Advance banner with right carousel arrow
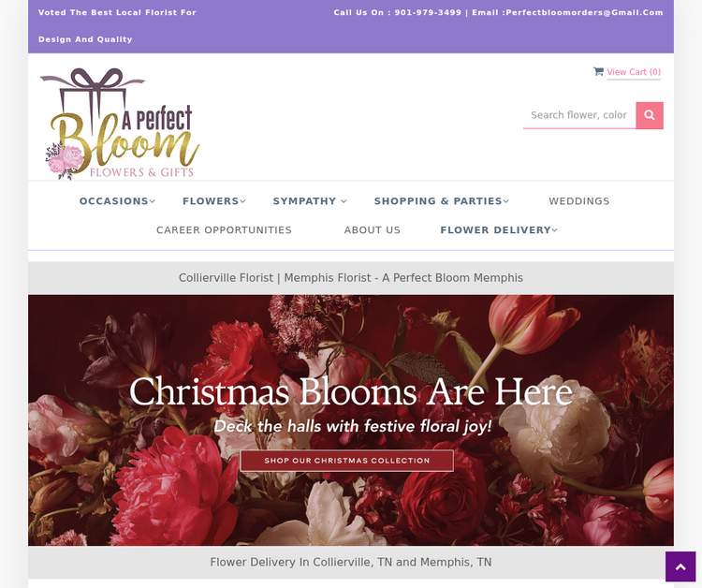Image resolution: width=702 pixels, height=588 pixels. [x=638, y=449]
